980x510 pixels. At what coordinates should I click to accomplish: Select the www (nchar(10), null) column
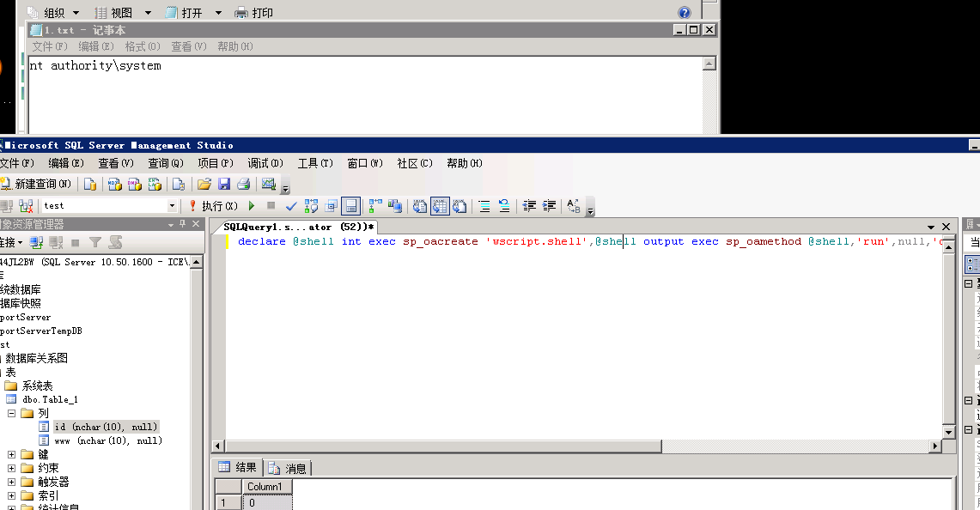click(x=108, y=440)
